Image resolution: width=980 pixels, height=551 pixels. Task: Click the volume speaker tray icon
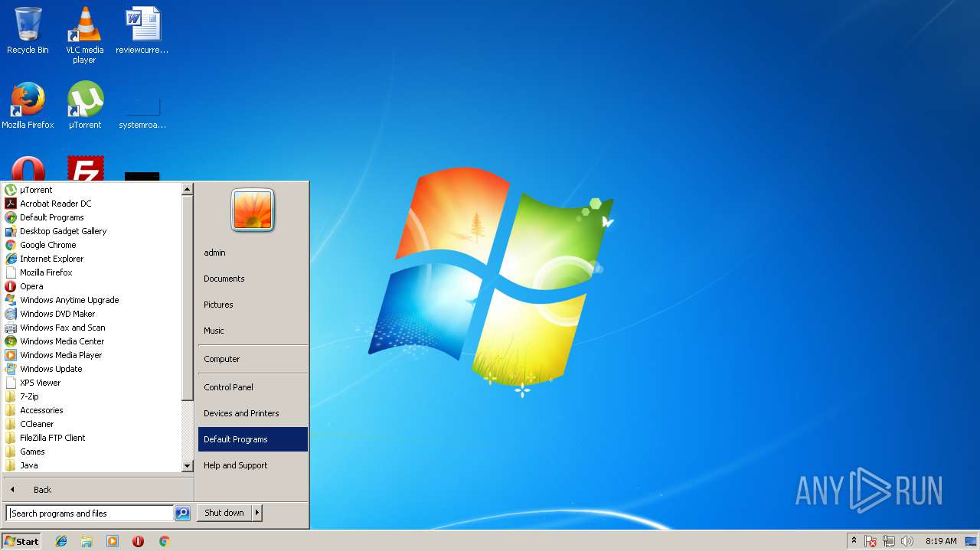(907, 541)
